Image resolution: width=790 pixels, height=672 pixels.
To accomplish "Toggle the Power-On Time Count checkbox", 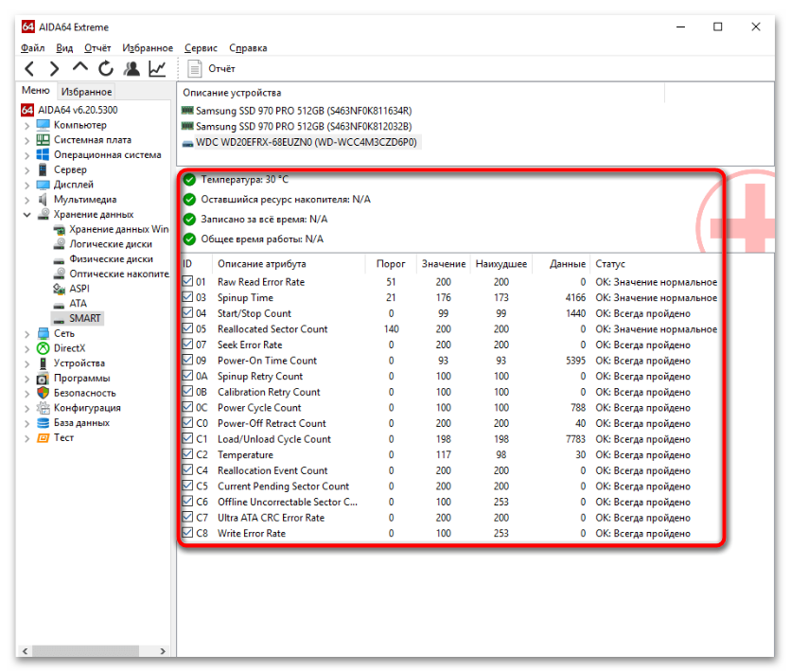I will click(x=187, y=360).
